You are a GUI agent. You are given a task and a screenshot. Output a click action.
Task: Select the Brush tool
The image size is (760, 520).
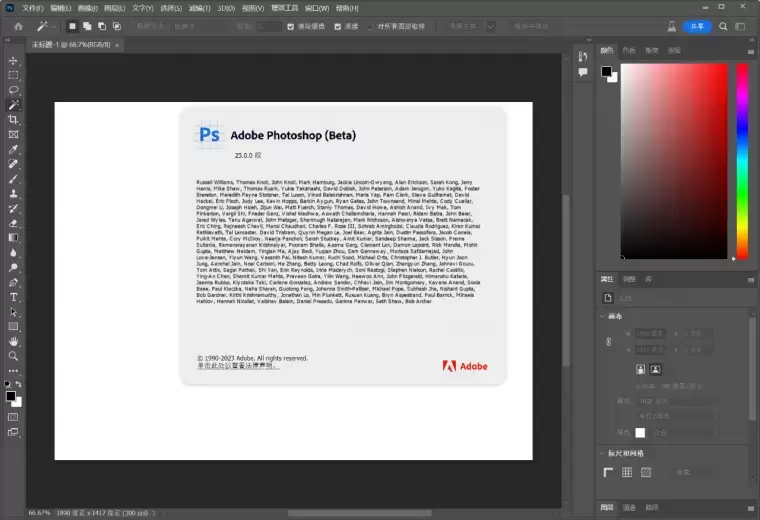pyautogui.click(x=13, y=179)
